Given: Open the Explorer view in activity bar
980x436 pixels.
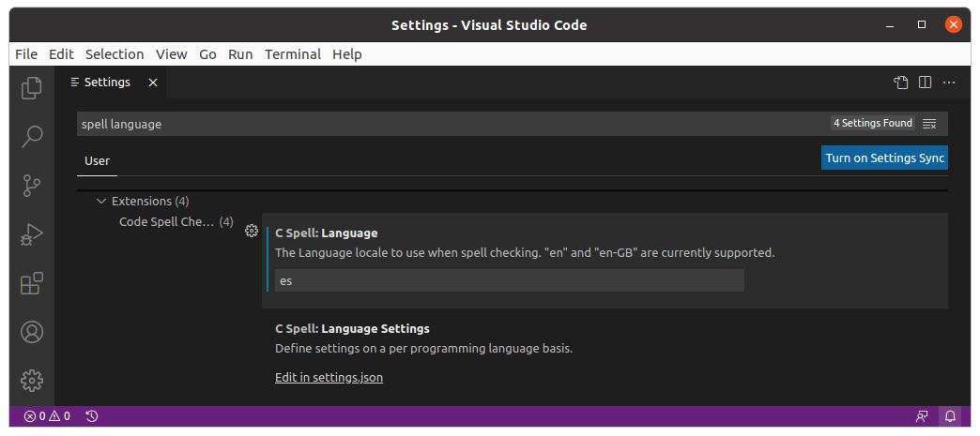Looking at the screenshot, I should 32,87.
